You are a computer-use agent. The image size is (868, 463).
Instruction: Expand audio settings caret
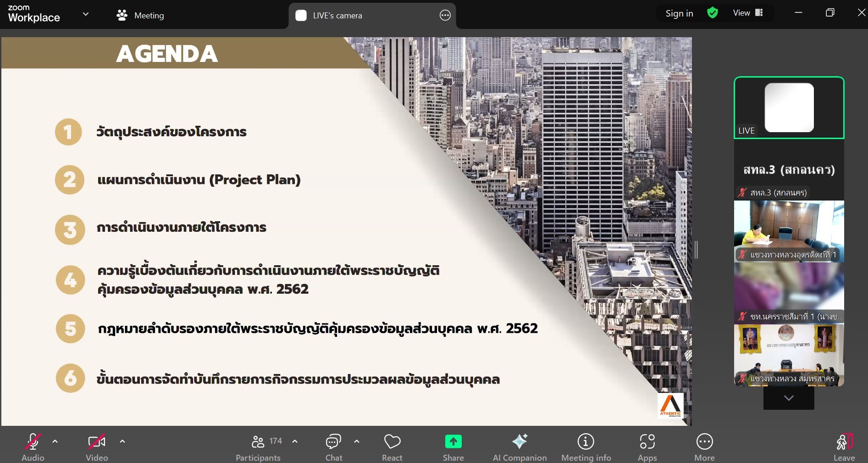point(55,441)
